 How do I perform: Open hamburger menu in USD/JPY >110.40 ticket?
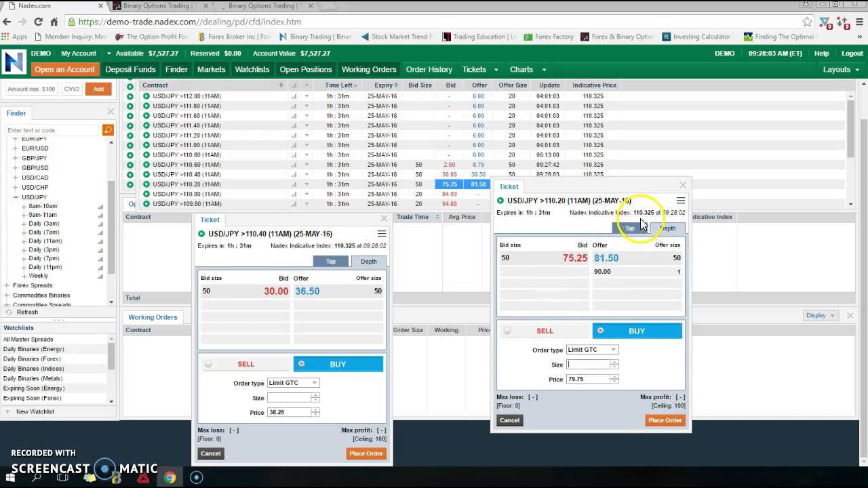(382, 234)
